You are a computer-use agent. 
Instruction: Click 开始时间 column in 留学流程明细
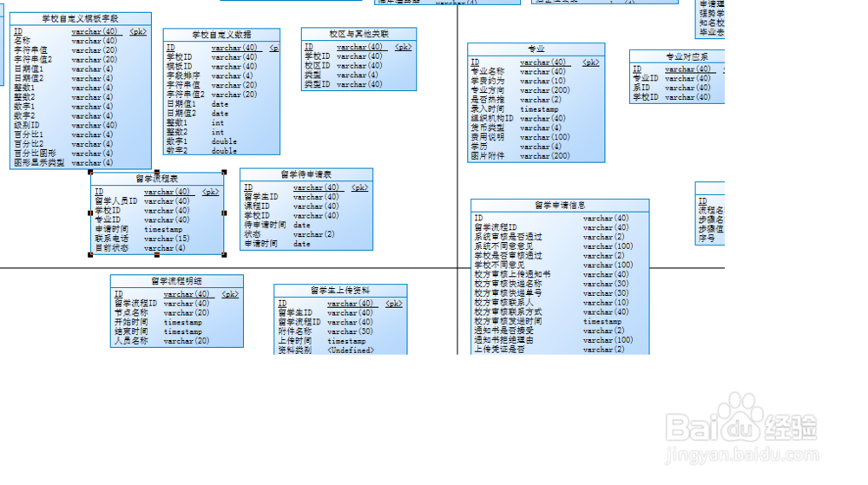tap(131, 322)
